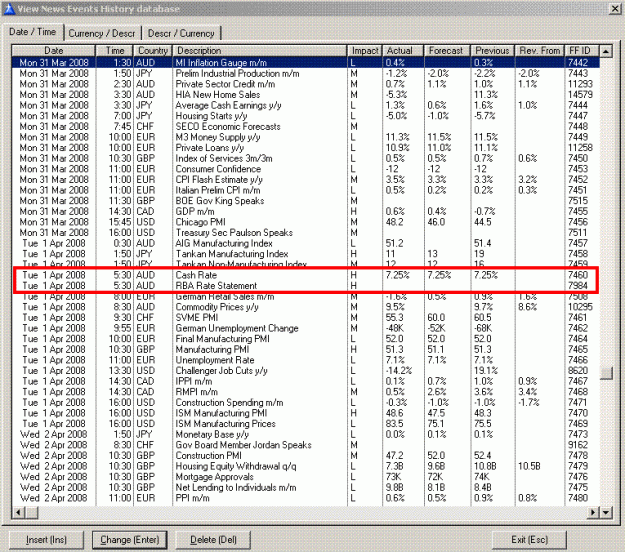Click the vertical scrollbar down arrow
Screen dimensions: 625x552
606,512
